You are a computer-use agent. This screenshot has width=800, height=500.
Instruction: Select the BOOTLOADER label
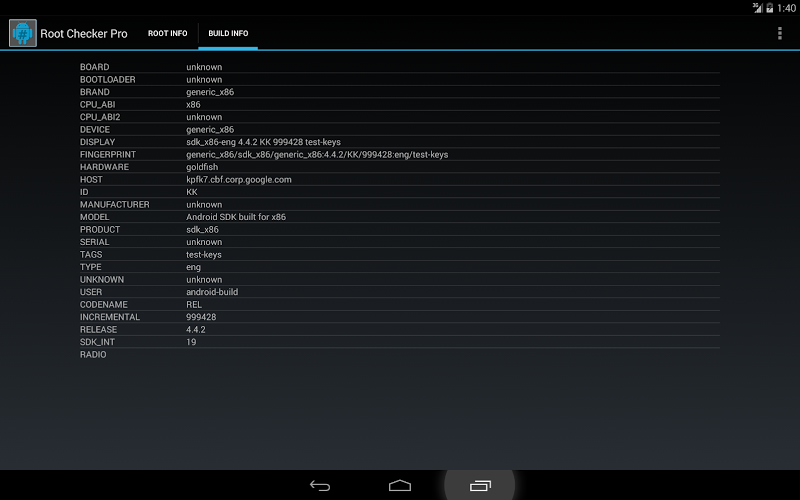[x=108, y=80]
